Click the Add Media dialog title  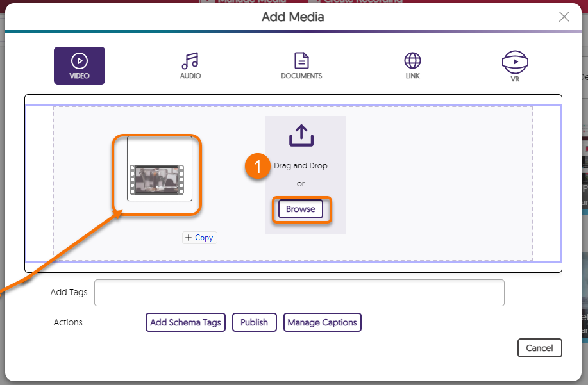pos(293,17)
